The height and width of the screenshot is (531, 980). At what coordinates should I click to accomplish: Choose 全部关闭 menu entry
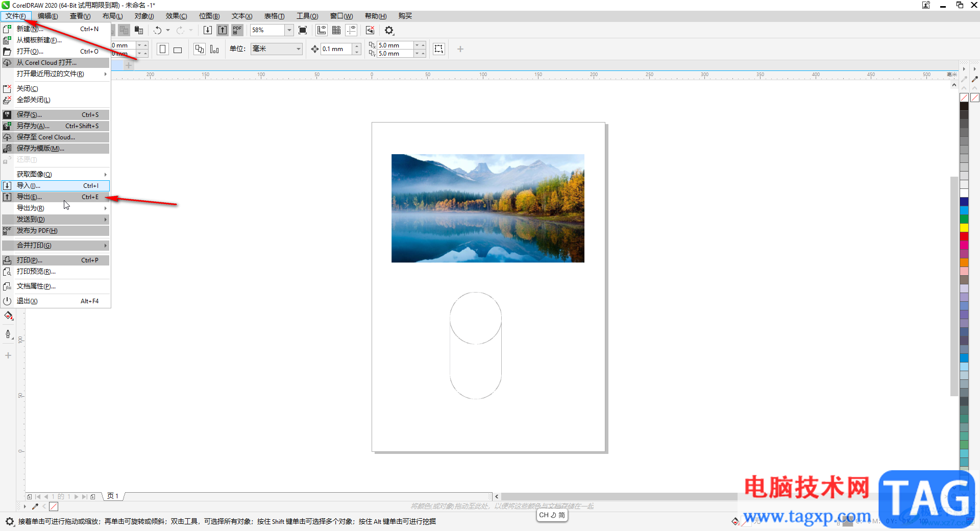56,100
